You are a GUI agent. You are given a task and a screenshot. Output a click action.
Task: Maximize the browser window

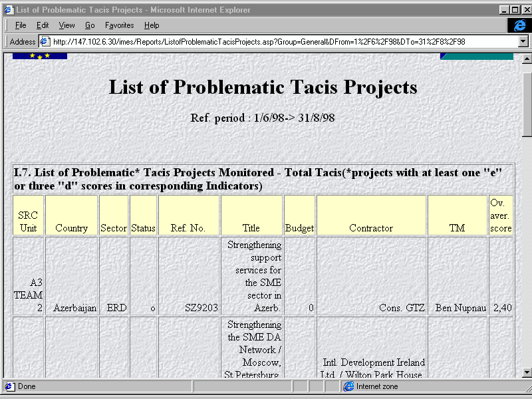click(514, 9)
